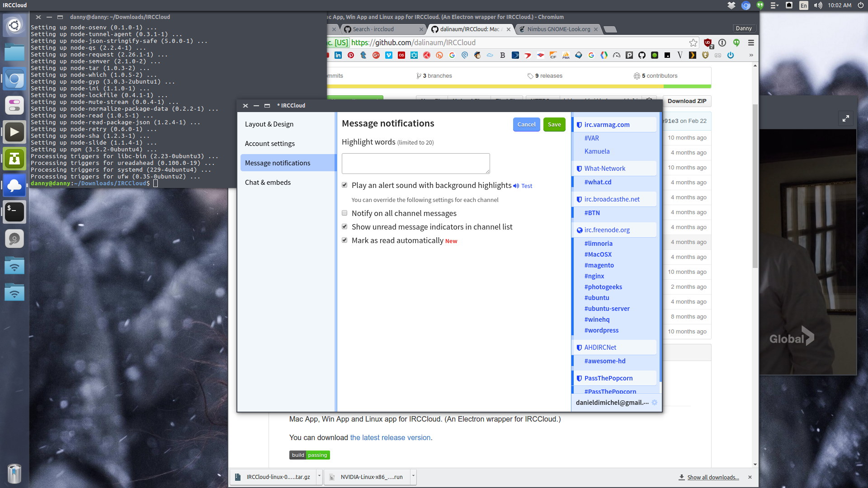Click IRCCloud account settings gear icon
This screenshot has width=868, height=488.
tap(654, 403)
